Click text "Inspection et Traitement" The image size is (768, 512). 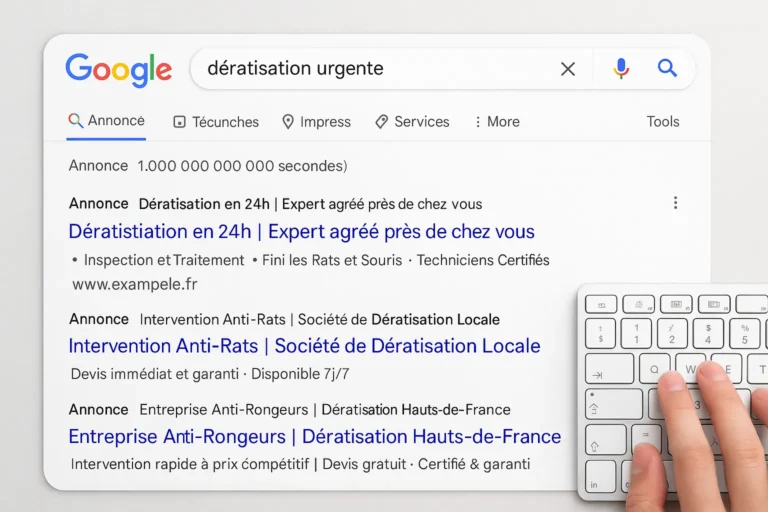click(164, 260)
